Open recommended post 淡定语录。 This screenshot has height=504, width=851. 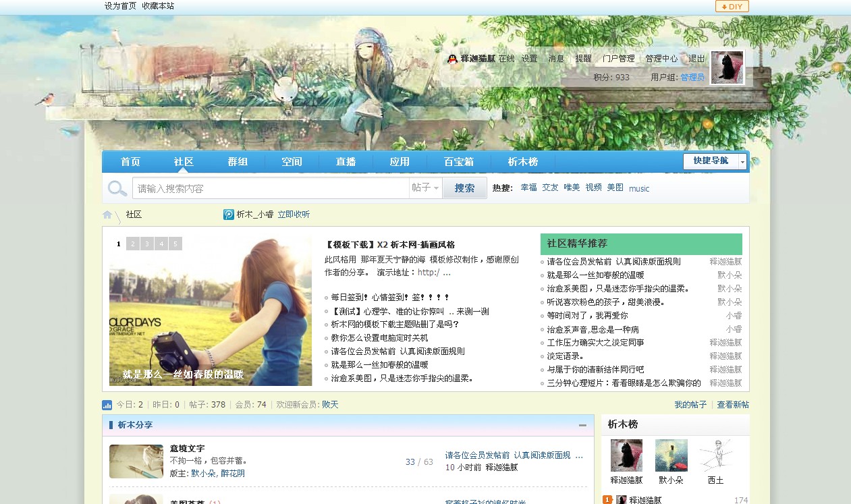565,356
